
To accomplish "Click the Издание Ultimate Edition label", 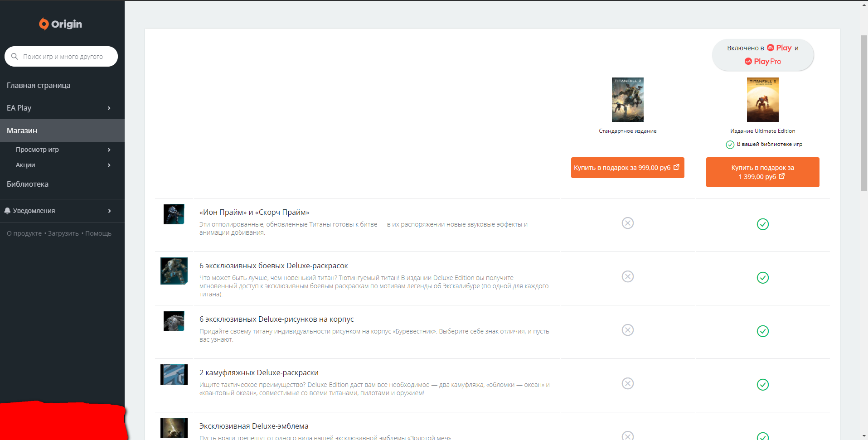I will pos(763,131).
